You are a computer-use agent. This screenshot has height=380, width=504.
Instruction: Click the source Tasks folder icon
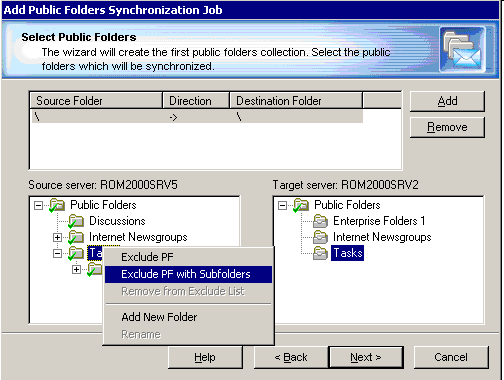tap(76, 253)
